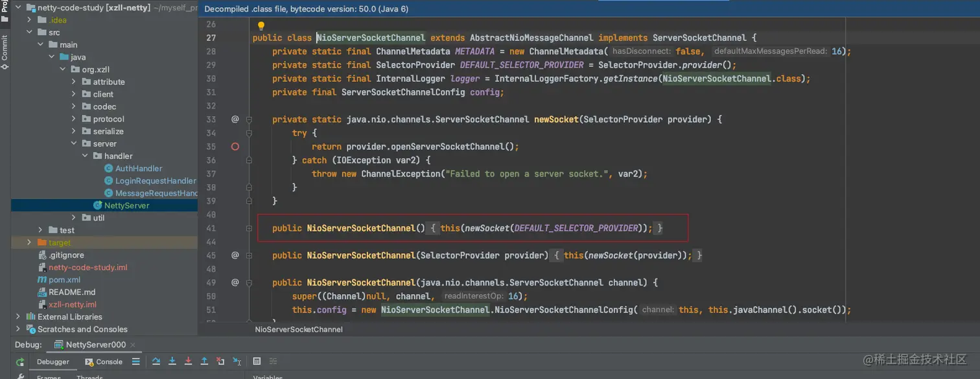Image resolution: width=980 pixels, height=379 pixels.
Task: Click the README.md file icon
Action: [42, 292]
